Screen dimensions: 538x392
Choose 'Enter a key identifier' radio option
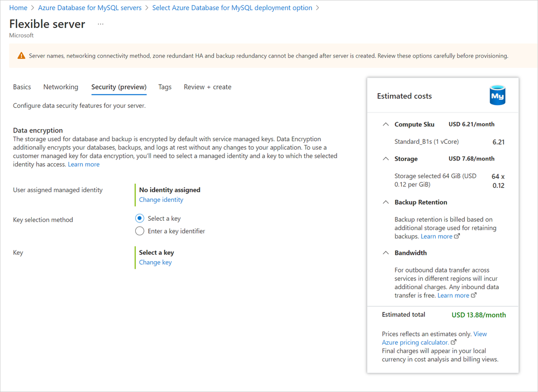[139, 231]
